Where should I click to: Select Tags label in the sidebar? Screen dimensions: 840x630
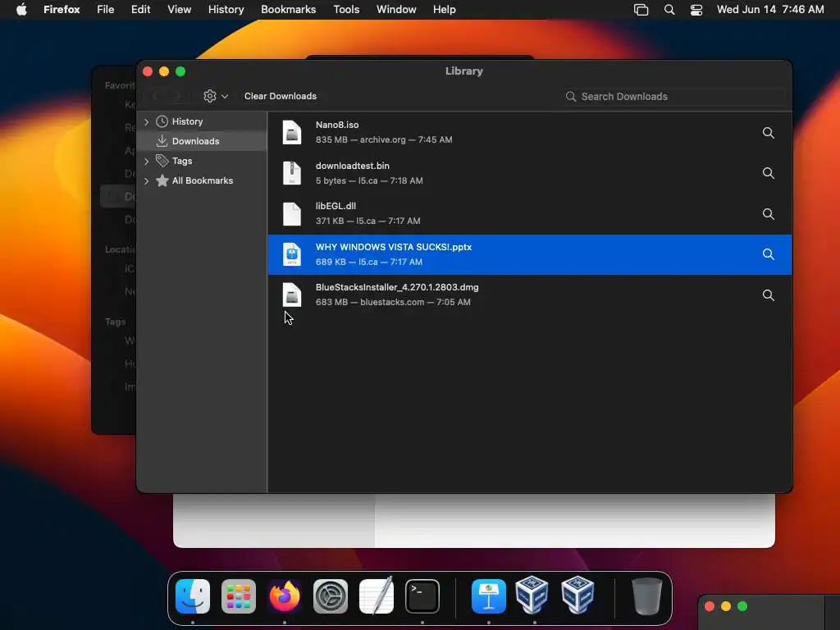(182, 161)
